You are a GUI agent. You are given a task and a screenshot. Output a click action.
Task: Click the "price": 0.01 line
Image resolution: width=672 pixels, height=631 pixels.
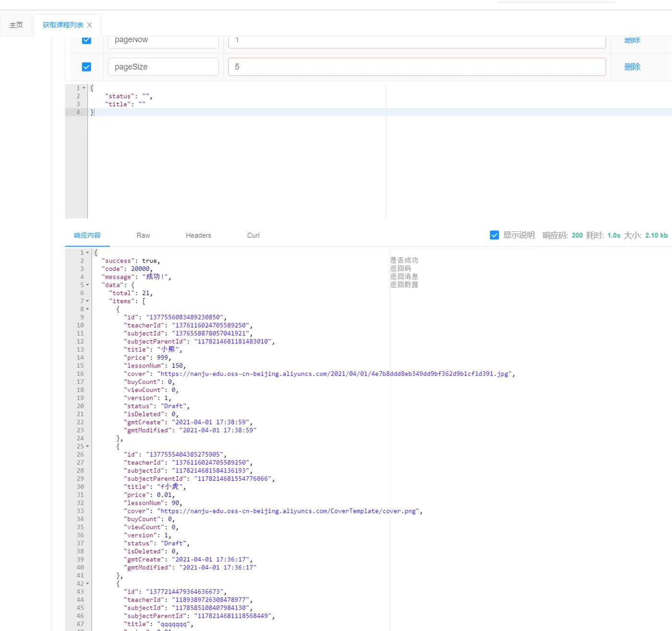149,495
